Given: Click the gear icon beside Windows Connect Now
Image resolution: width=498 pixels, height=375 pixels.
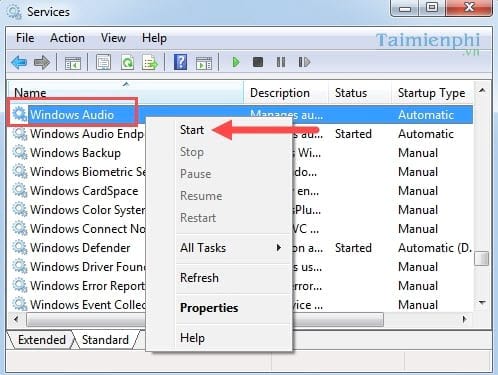Looking at the screenshot, I should click(20, 229).
